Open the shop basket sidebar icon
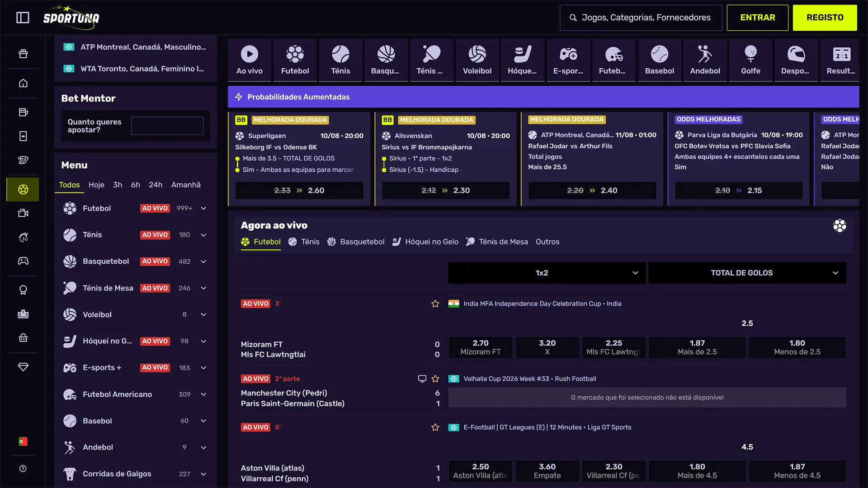The height and width of the screenshot is (488, 868). (x=23, y=338)
